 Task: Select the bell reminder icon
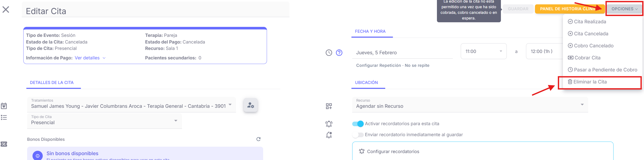pos(329,124)
